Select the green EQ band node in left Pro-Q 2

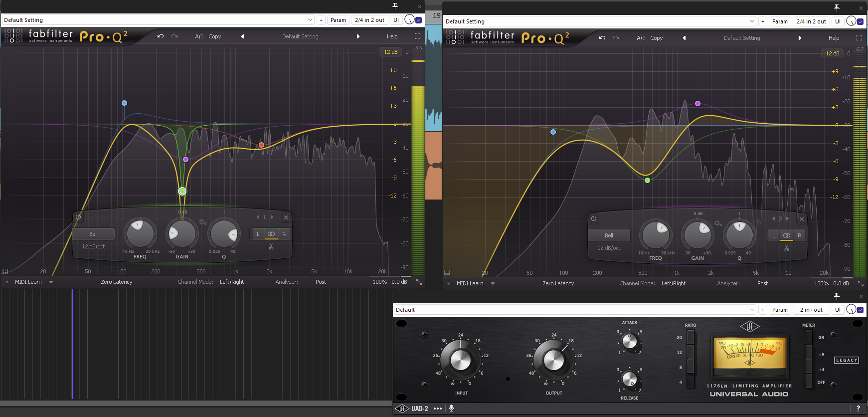pyautogui.click(x=182, y=191)
